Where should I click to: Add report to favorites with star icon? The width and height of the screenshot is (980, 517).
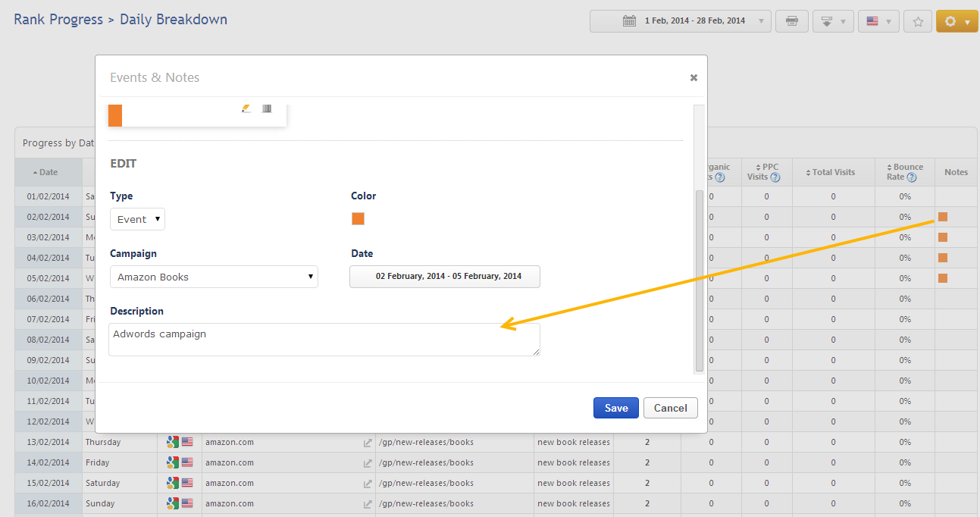point(918,21)
